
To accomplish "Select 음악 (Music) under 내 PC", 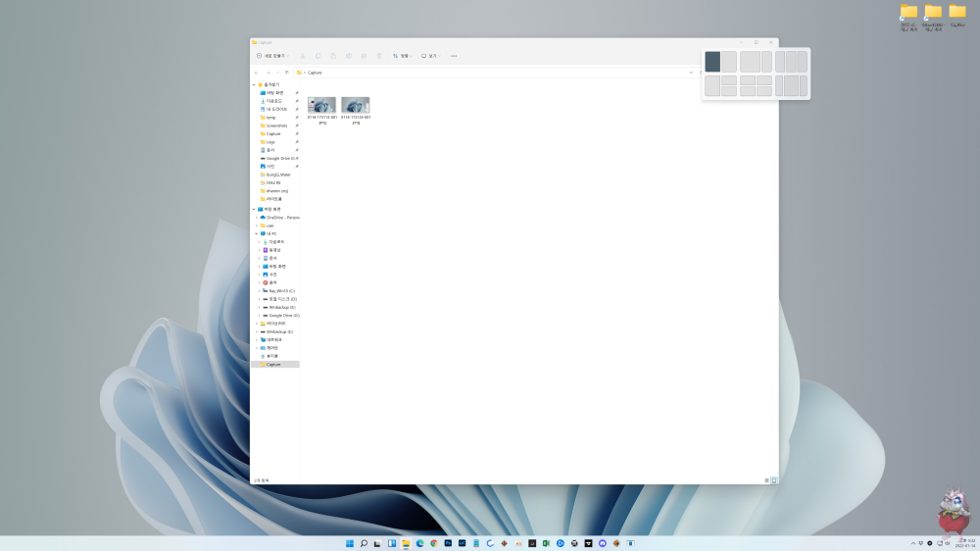I will (272, 282).
